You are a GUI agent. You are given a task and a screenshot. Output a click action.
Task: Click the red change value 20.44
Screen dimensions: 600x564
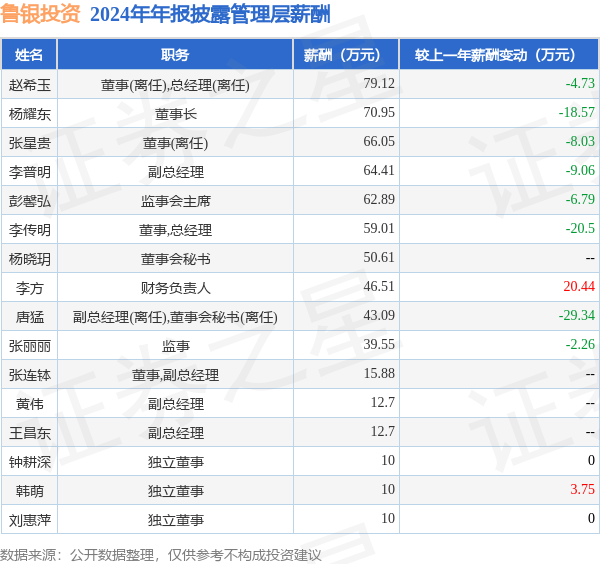pos(579,286)
